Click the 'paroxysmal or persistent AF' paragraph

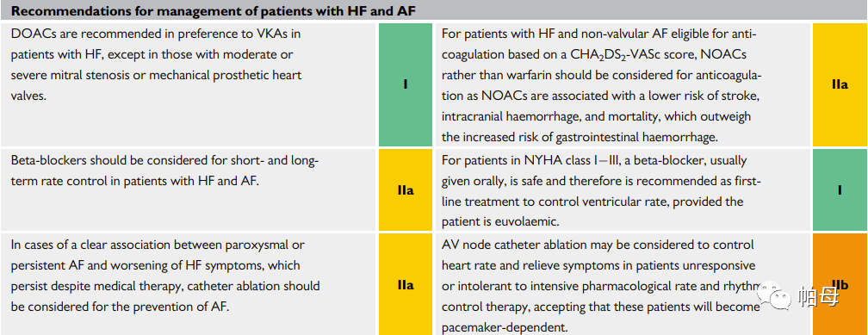[165, 276]
